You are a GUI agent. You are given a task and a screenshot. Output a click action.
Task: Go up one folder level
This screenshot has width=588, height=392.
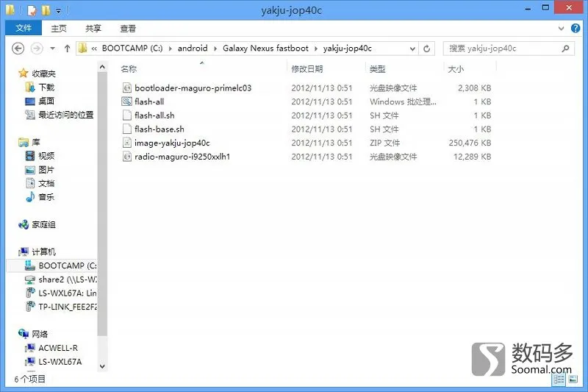[67, 49]
